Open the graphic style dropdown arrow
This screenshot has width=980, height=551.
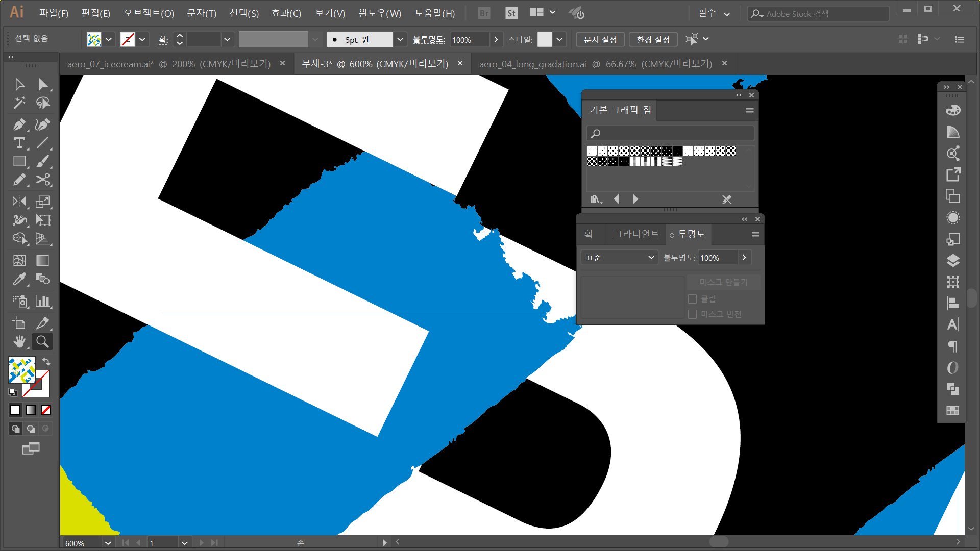560,39
